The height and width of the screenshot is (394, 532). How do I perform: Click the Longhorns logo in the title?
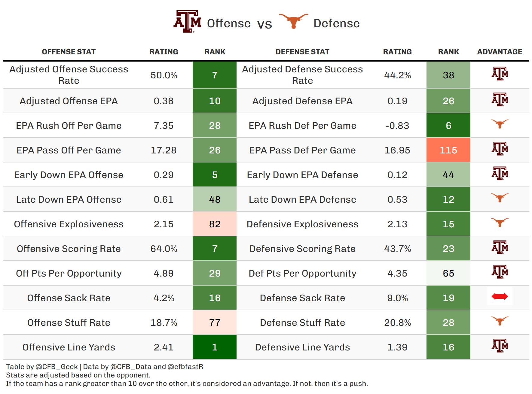pos(293,20)
